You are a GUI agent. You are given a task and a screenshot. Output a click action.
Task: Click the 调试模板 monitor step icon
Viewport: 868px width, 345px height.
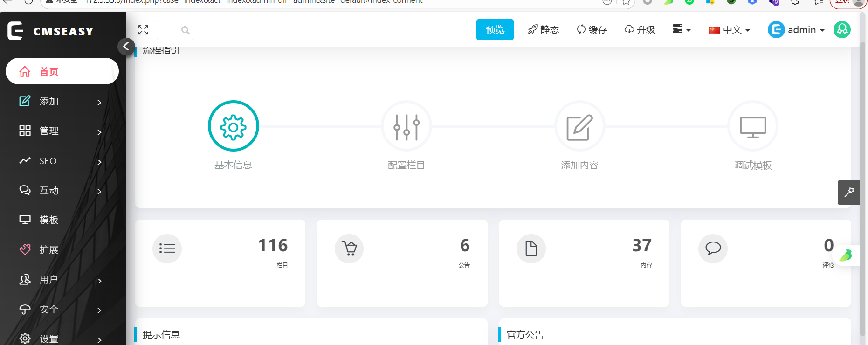pyautogui.click(x=753, y=126)
